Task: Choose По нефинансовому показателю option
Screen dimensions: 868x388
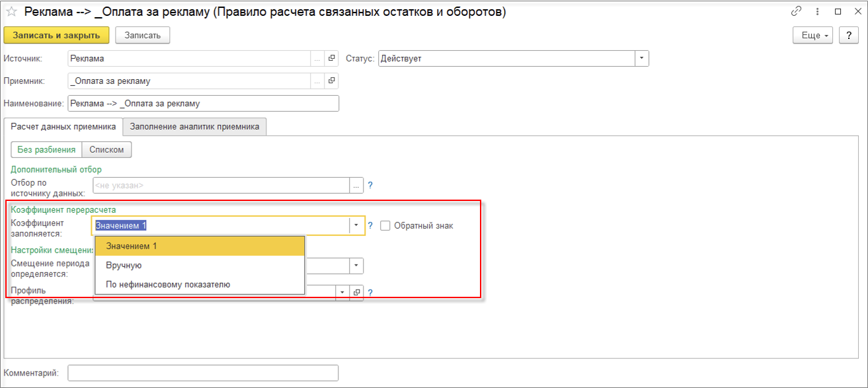Action: point(168,284)
